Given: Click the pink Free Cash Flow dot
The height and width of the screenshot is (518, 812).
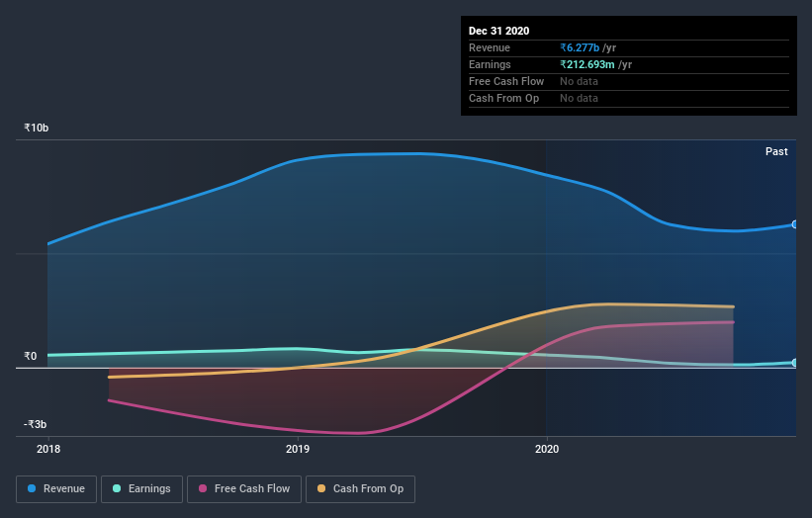Looking at the screenshot, I should tap(203, 488).
